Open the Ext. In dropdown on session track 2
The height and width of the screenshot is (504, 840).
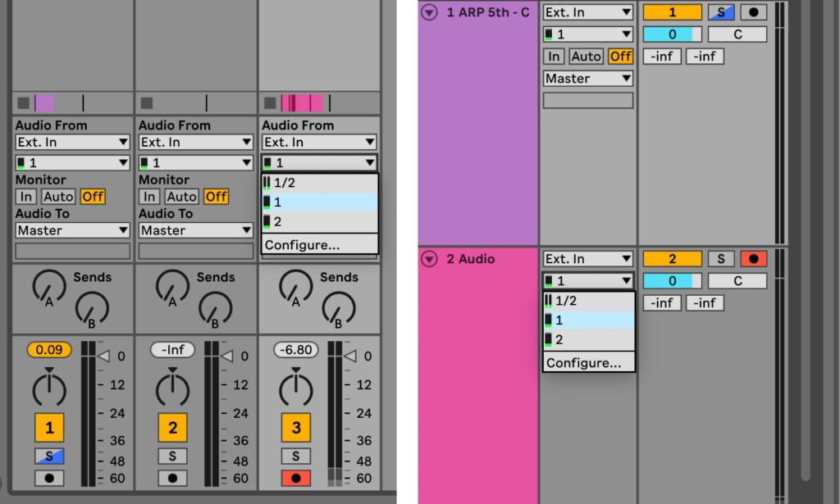195,142
